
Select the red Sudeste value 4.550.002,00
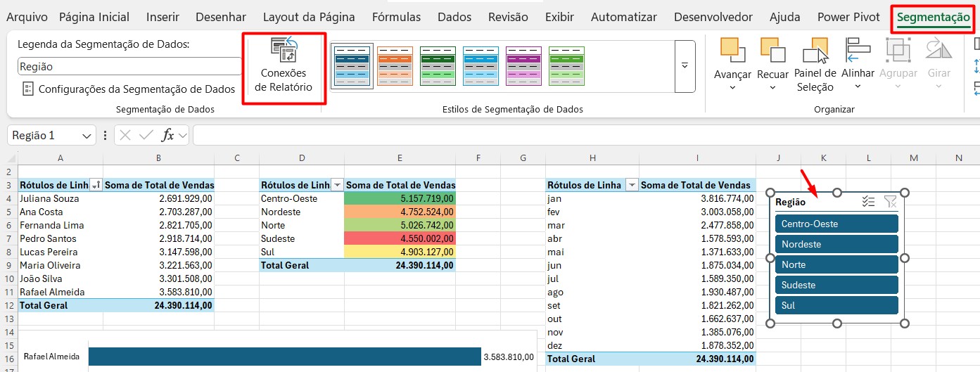point(400,238)
